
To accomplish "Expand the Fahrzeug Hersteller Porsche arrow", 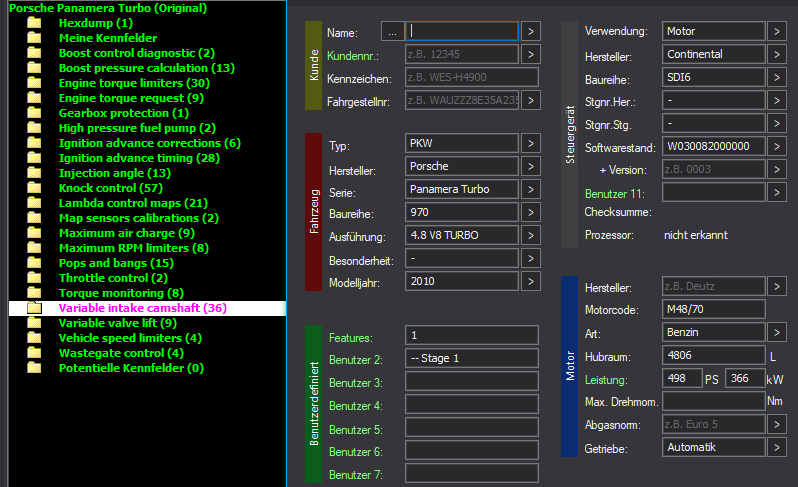I will point(531,166).
